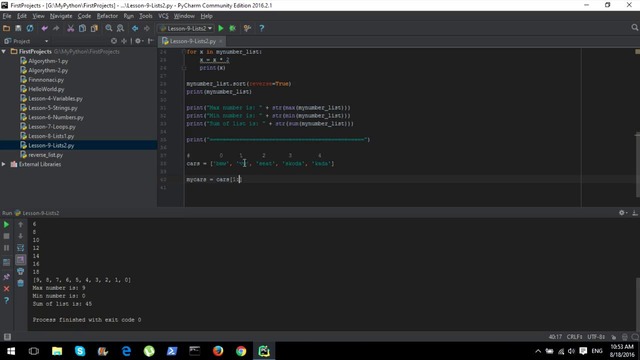
Task: Click the Synchronize toolbar icon
Action: pyautogui.click(x=30, y=28)
